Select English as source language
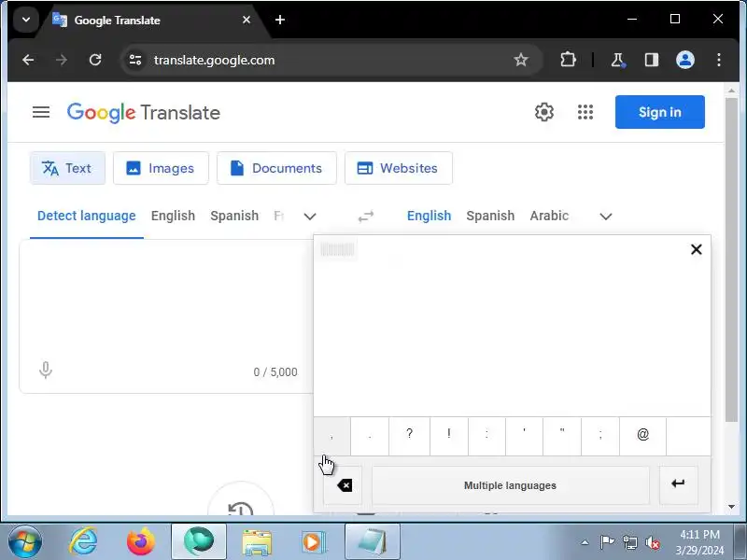Viewport: 747px width, 560px height. [173, 216]
